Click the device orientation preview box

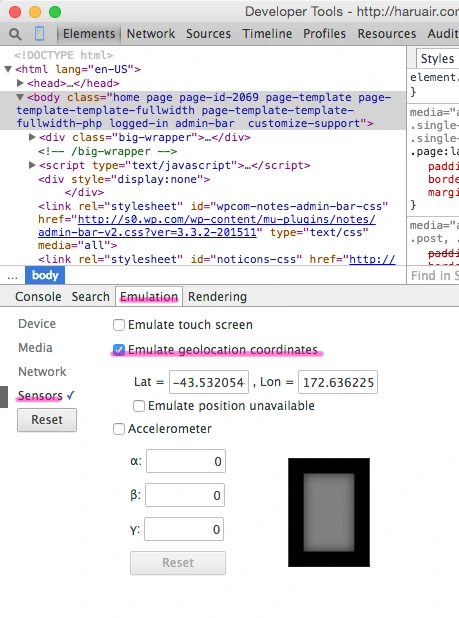pyautogui.click(x=329, y=512)
